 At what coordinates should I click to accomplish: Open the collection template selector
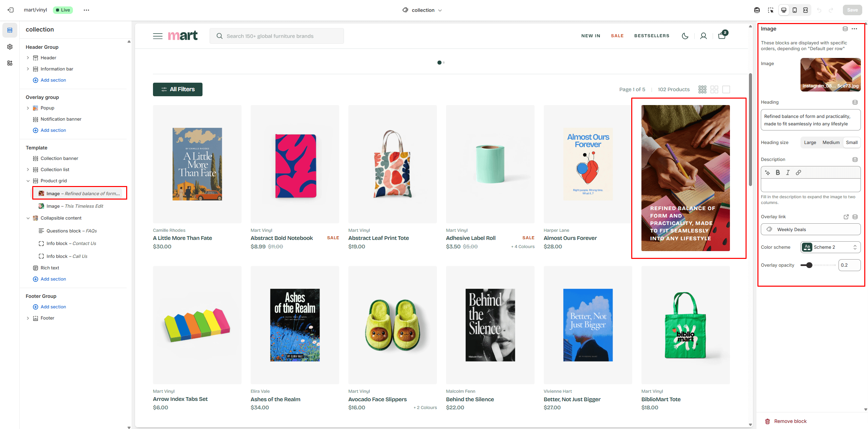coord(423,10)
